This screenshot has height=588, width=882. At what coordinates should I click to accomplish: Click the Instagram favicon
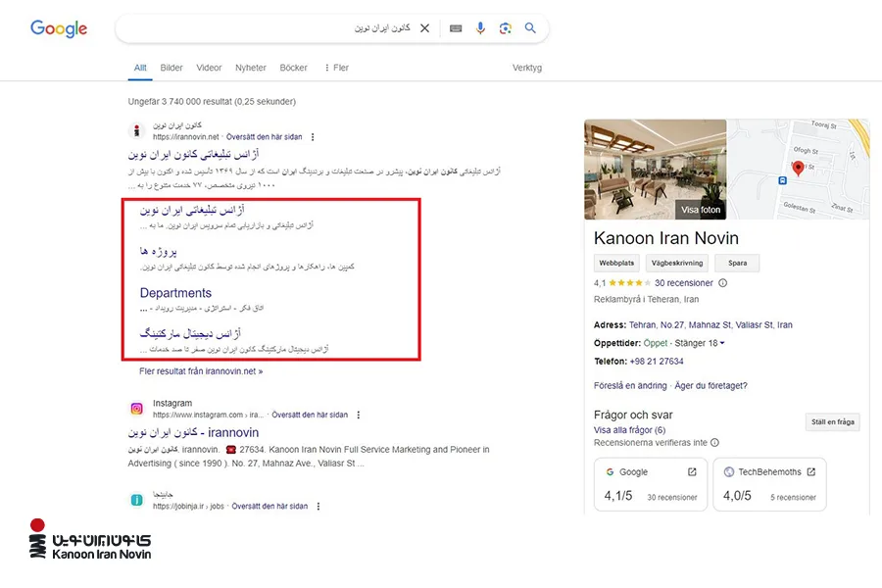click(136, 409)
